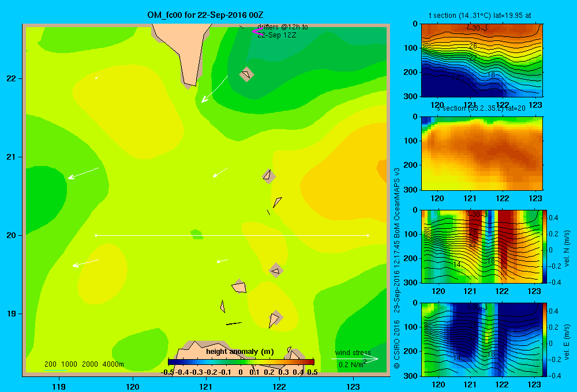Click the white section line at latitude 20

click(x=232, y=235)
